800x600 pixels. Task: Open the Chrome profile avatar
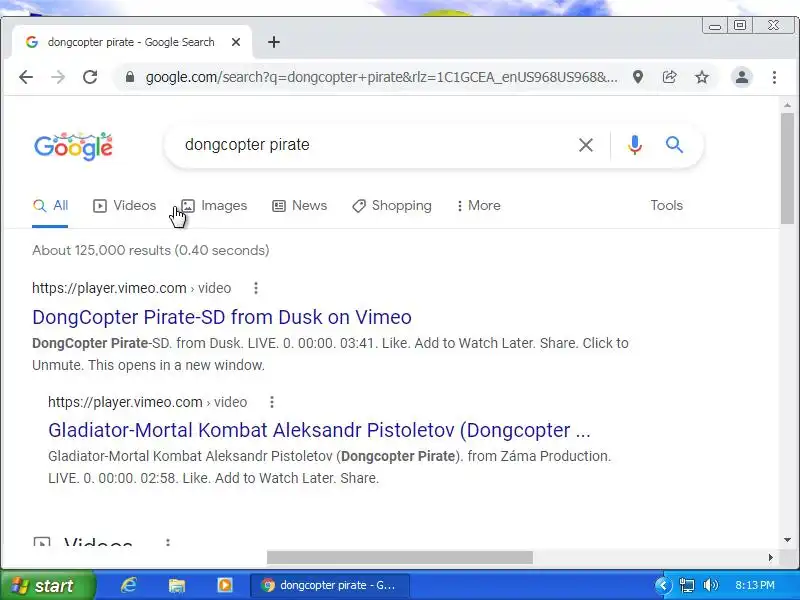[742, 77]
